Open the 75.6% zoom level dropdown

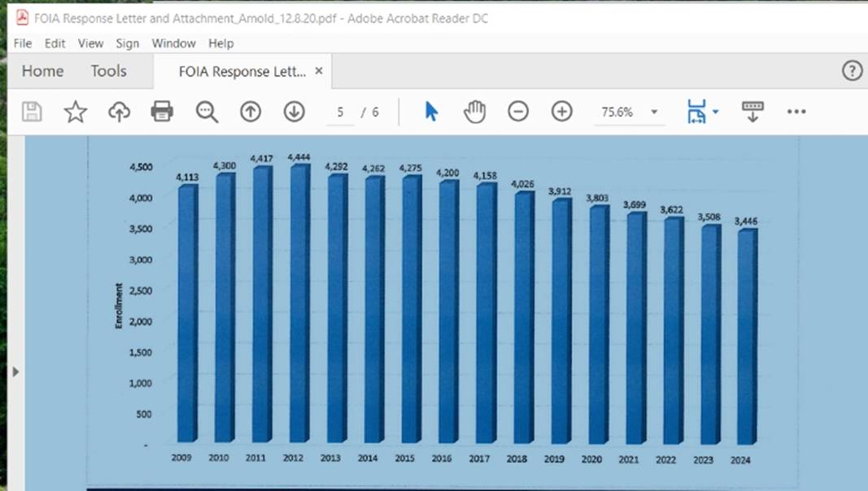(x=654, y=112)
